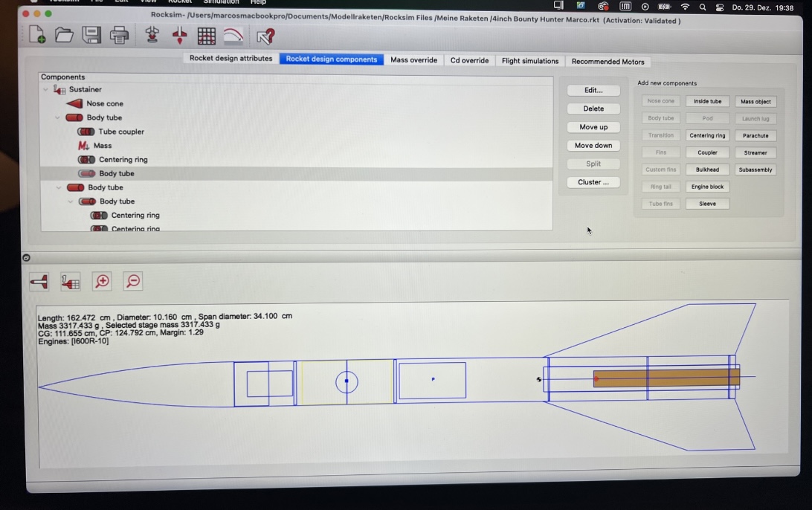Image resolution: width=812 pixels, height=510 pixels.
Task: Click the Print icon in the toolbar
Action: click(119, 34)
